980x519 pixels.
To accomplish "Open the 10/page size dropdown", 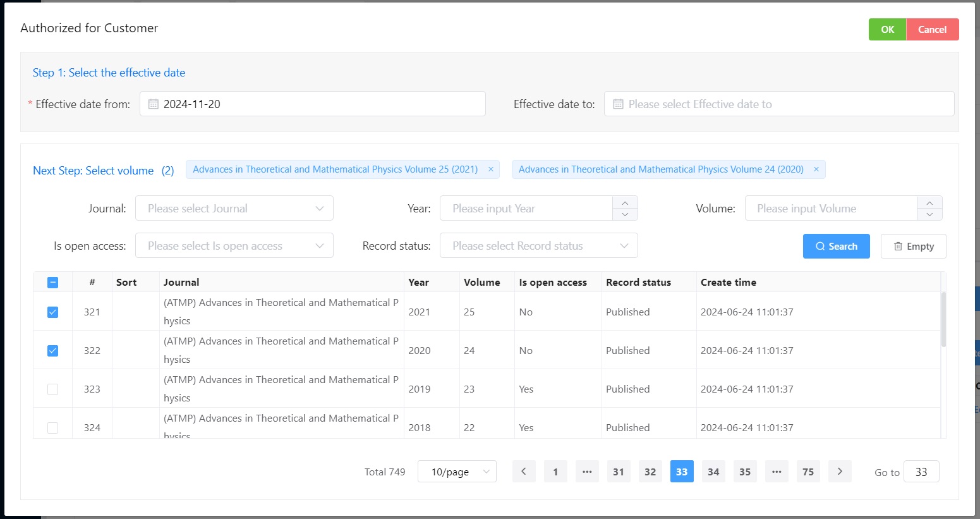I will pos(457,472).
